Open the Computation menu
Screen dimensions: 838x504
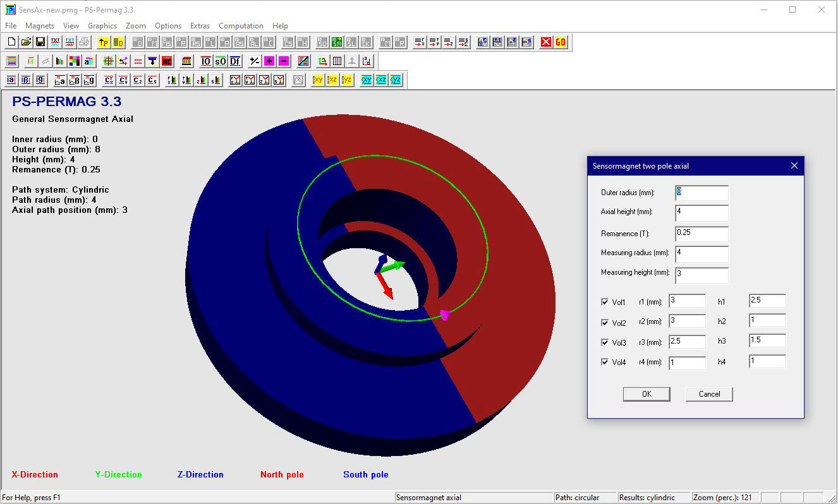coord(241,26)
